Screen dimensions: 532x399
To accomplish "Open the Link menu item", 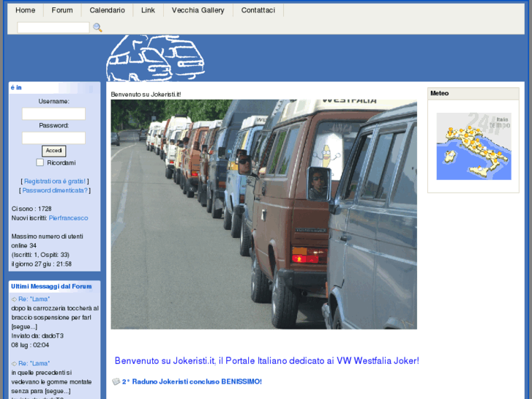I will coord(148,10).
